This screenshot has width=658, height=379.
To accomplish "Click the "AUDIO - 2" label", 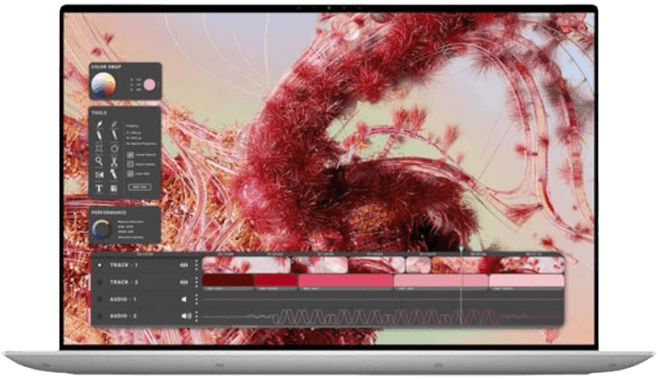I will coord(123,316).
